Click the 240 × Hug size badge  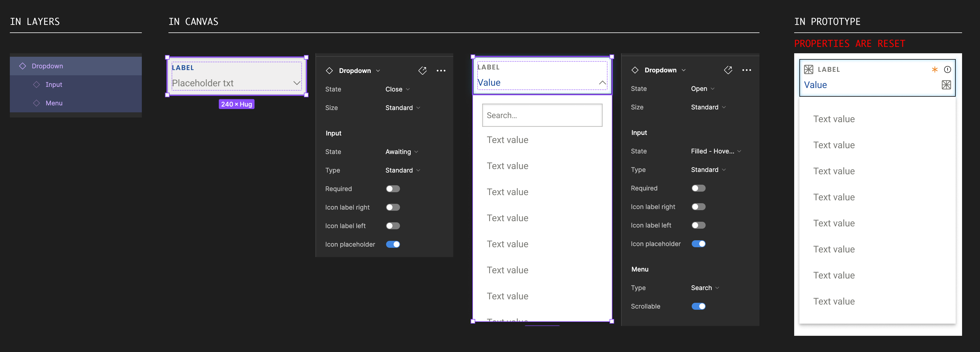point(236,104)
